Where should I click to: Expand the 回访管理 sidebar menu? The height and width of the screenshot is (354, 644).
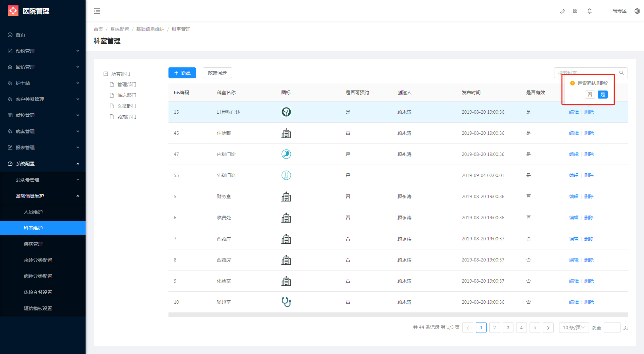43,67
